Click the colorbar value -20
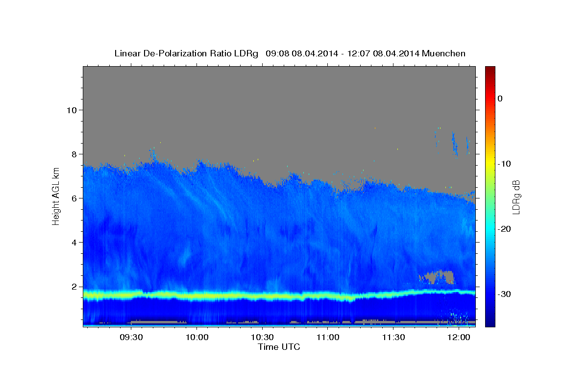Viewport: 588px width, 392px height. (504, 229)
